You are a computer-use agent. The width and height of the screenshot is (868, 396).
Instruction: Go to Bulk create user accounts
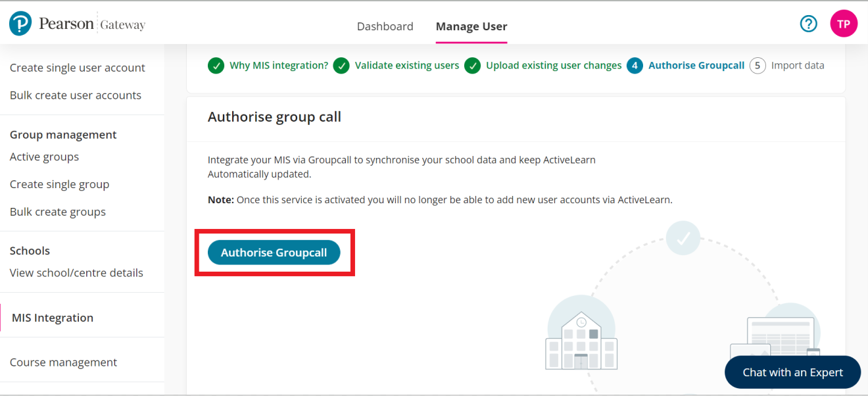pos(76,95)
